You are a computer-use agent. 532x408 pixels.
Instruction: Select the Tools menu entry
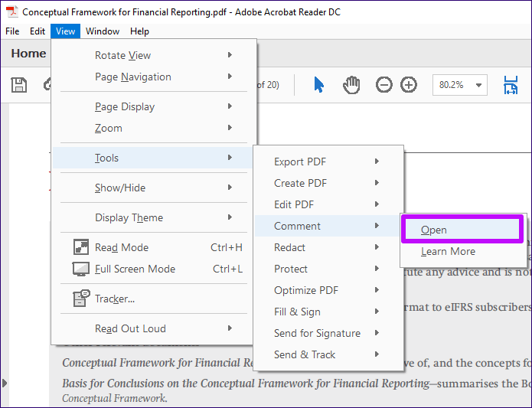coord(152,158)
